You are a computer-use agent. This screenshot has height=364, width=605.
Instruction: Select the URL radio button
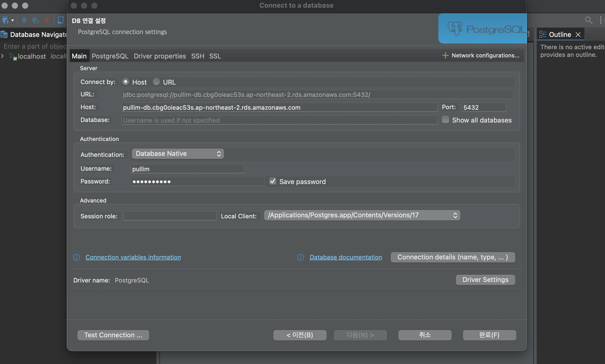click(x=156, y=82)
